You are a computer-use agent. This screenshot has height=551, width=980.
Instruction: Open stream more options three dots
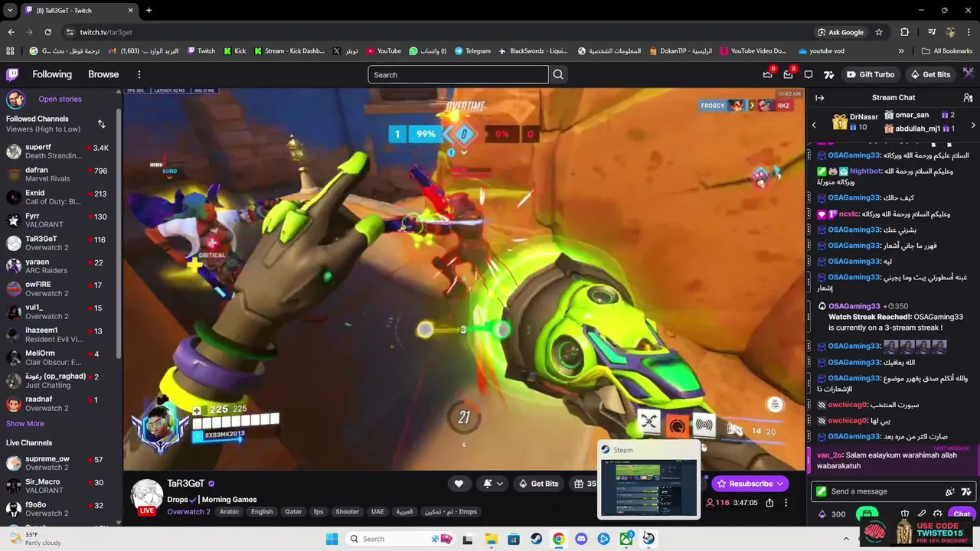pyautogui.click(x=786, y=503)
